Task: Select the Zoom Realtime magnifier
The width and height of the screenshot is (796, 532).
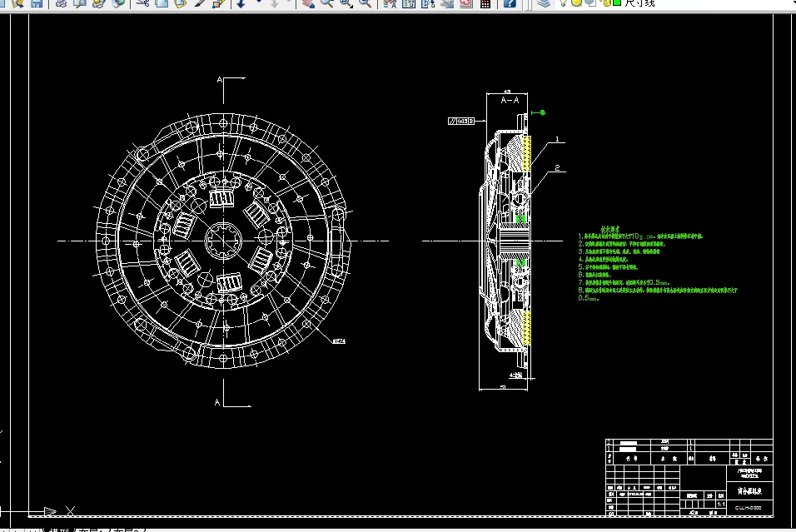Action: coord(327,3)
